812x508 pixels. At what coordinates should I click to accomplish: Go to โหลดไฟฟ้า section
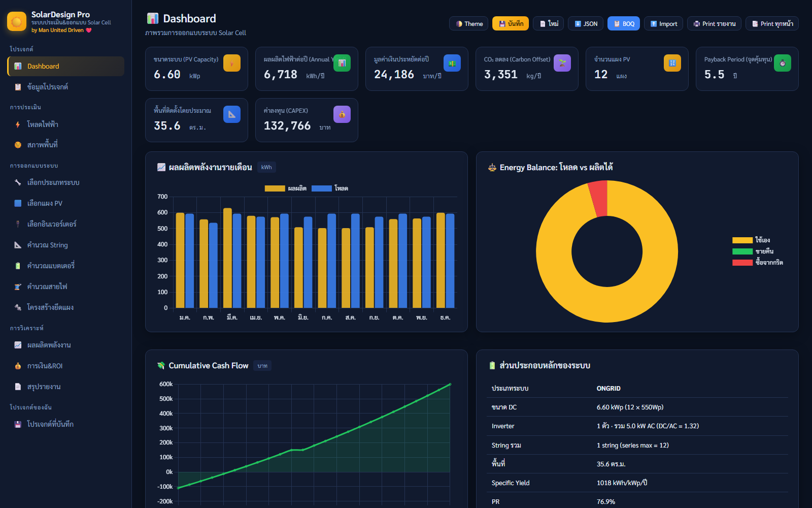pos(66,124)
